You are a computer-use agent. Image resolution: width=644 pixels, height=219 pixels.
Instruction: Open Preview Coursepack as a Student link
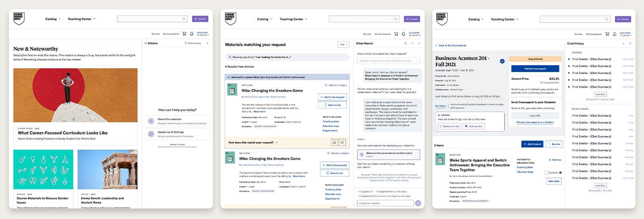pos(535,122)
